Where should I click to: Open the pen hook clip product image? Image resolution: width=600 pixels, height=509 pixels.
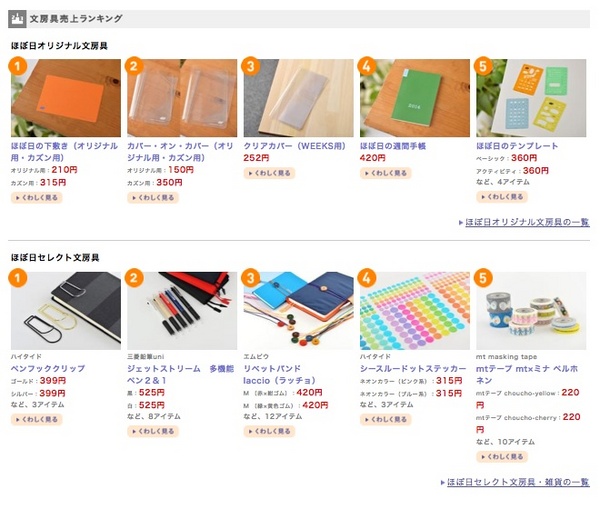[66, 311]
